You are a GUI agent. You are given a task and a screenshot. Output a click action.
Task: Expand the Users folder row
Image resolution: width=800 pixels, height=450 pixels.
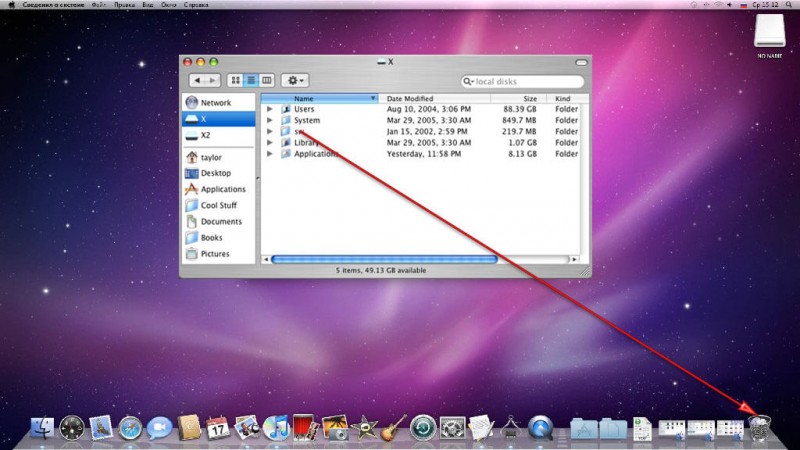pyautogui.click(x=269, y=109)
